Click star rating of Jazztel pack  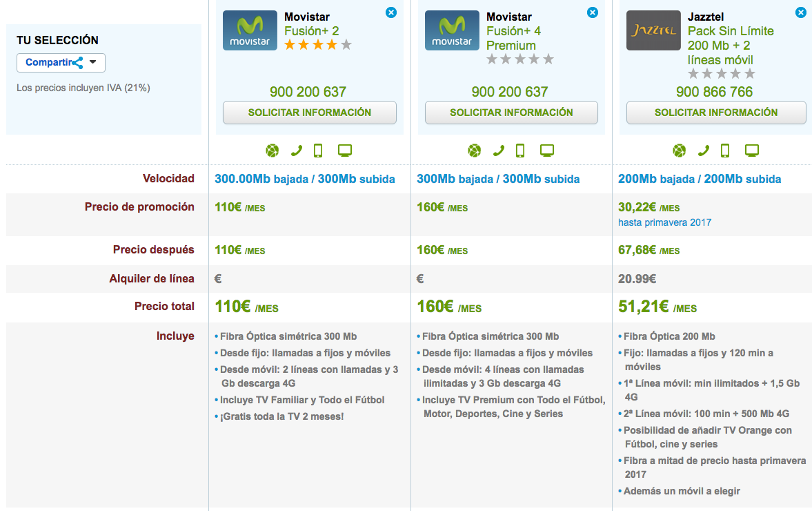point(722,74)
